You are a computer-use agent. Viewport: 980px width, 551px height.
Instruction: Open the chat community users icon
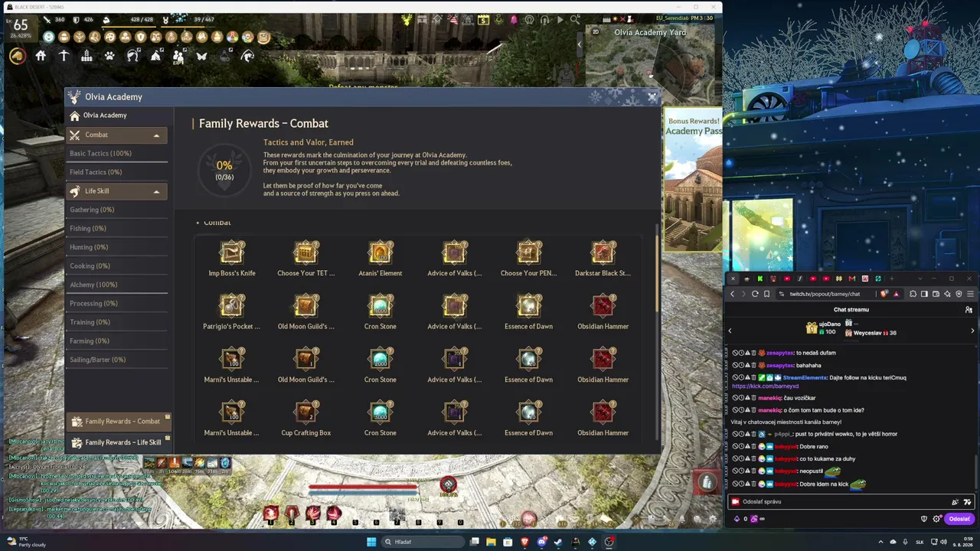969,310
